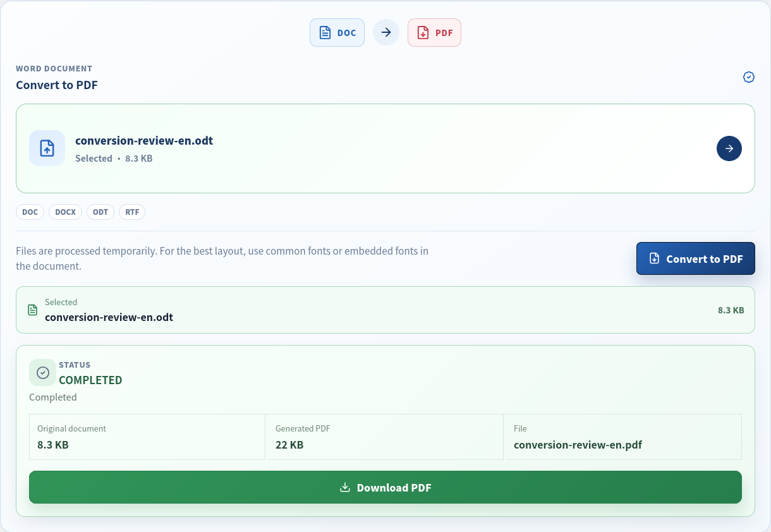Click the COMPLETED status label
Screen dimensions: 771x532
[x=90, y=380]
